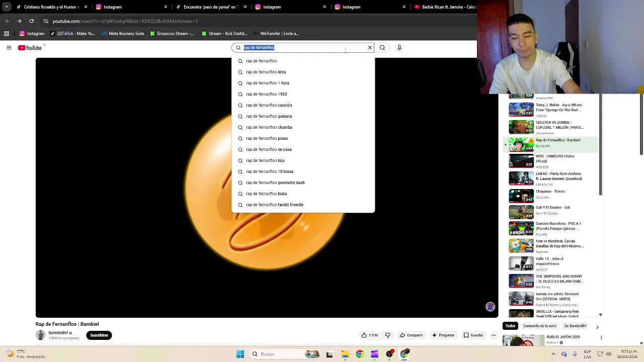Open playlist video 'WOS - CANGURO'
The image size is (644, 362).
(552, 161)
